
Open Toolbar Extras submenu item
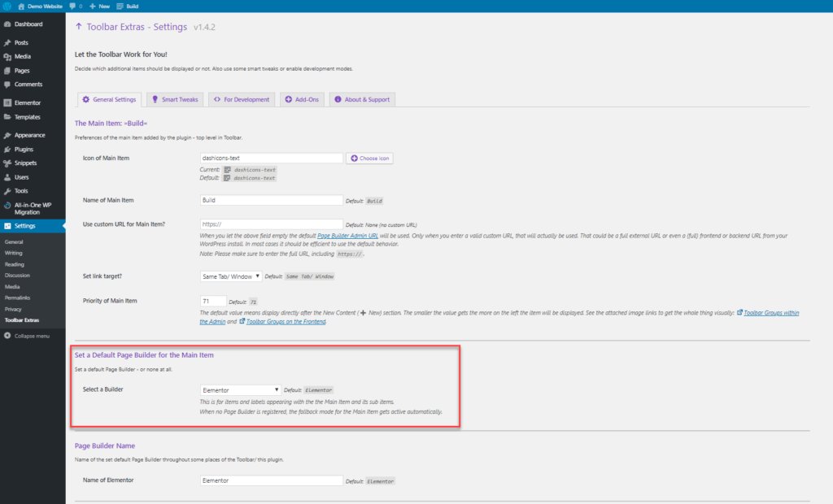[22, 320]
